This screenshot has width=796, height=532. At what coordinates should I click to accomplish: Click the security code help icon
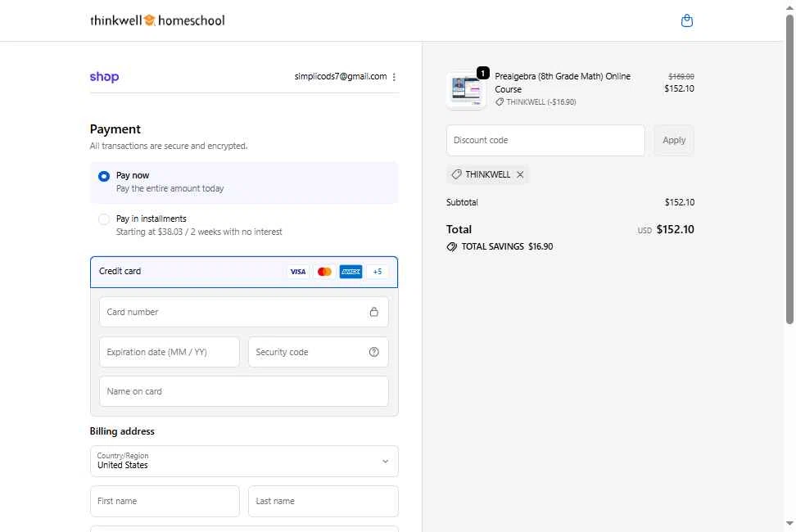(x=373, y=352)
